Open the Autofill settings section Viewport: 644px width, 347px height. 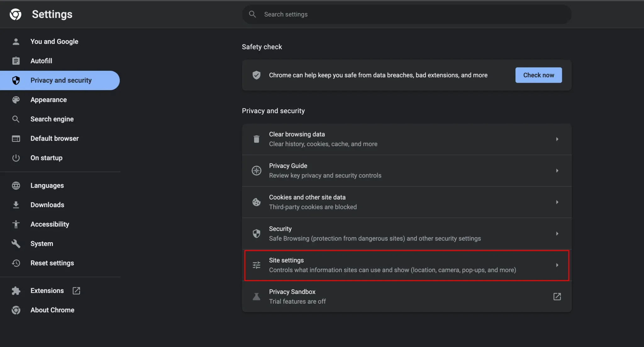tap(41, 61)
